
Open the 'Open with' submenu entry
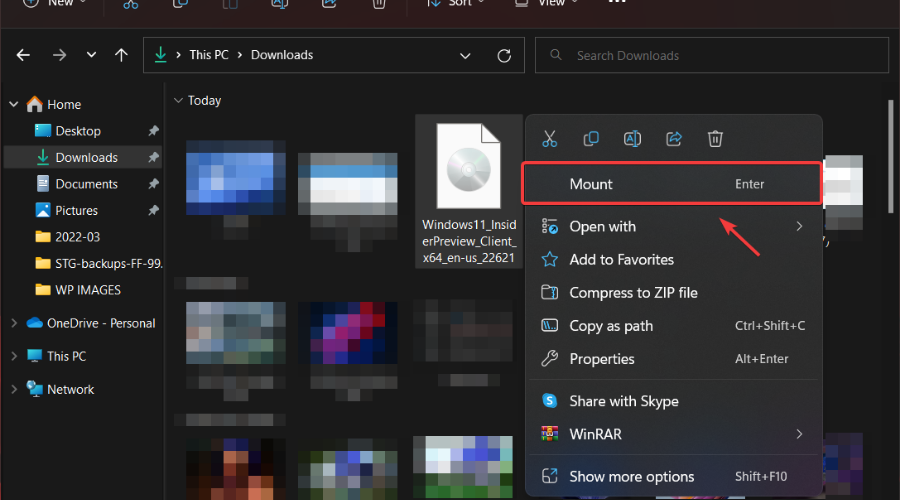pyautogui.click(x=674, y=227)
